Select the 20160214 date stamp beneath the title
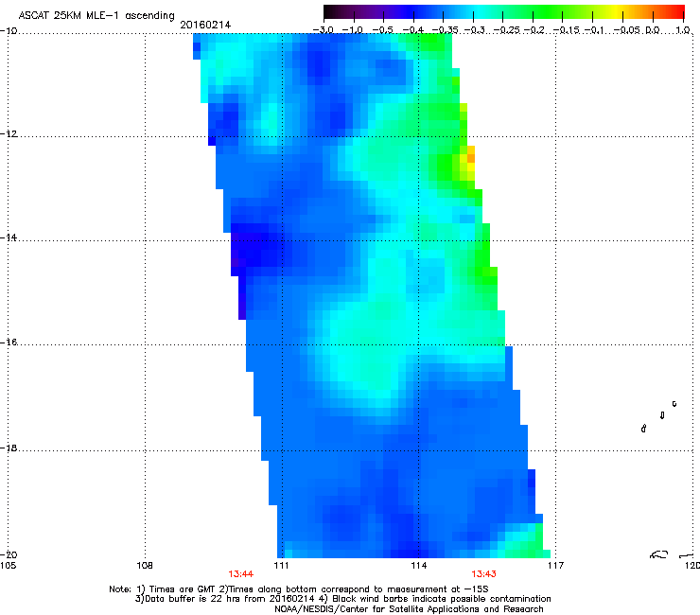Image resolution: width=700 pixels, height=615 pixels. pyautogui.click(x=205, y=25)
